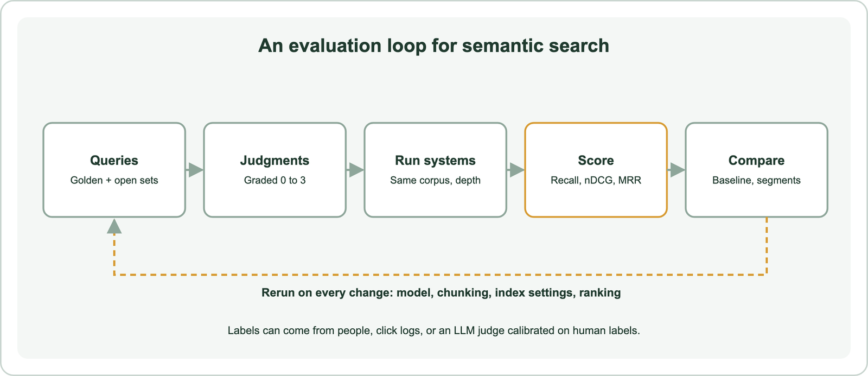Click the title "An evaluation loop for semantic search"
Viewport: 868px width, 376px height.
click(x=433, y=46)
